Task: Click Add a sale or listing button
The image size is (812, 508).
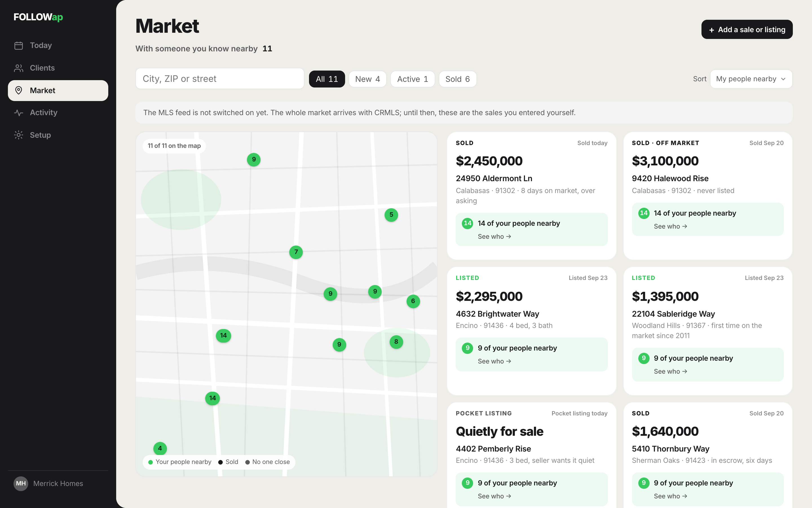Action: click(747, 30)
